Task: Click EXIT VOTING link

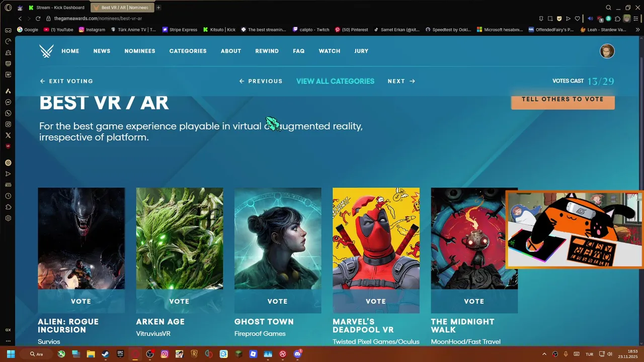Action: point(66,81)
